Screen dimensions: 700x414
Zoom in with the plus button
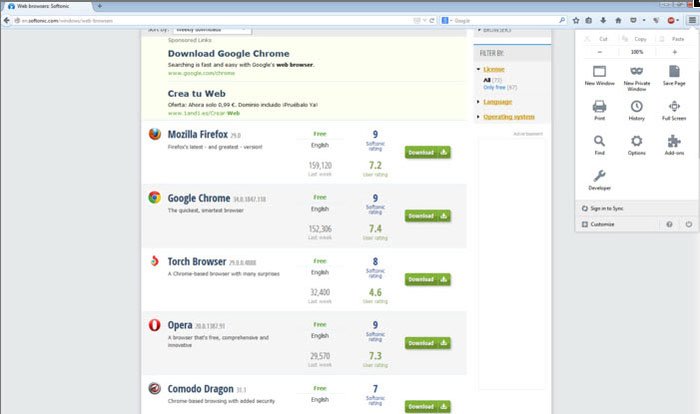click(675, 52)
